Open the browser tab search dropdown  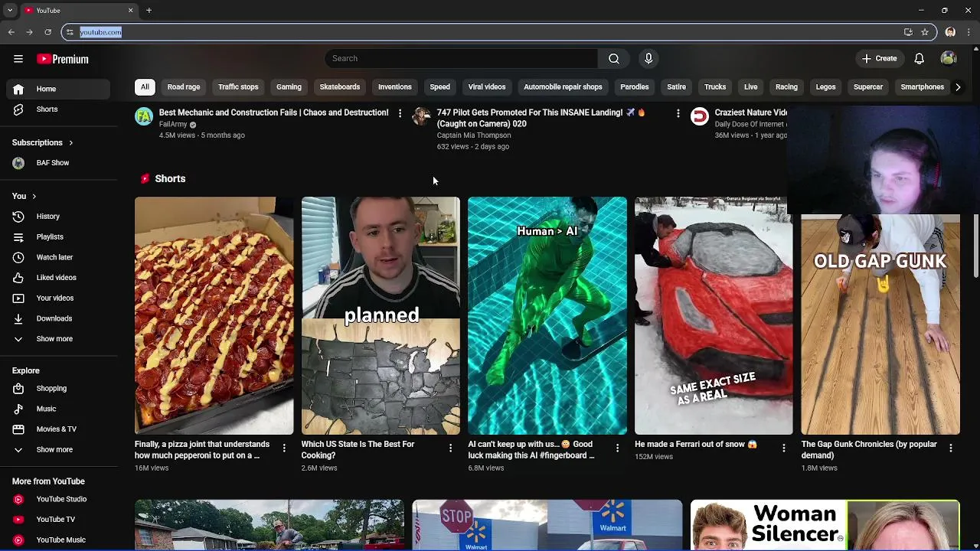pyautogui.click(x=10, y=10)
